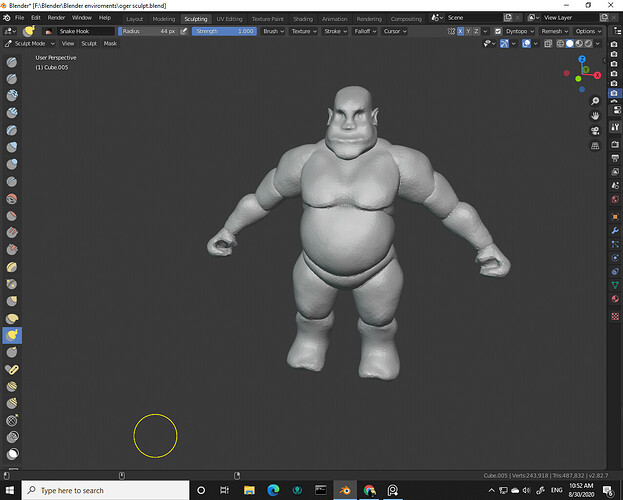Image resolution: width=623 pixels, height=500 pixels.
Task: Open the Render menu
Action: pos(57,18)
